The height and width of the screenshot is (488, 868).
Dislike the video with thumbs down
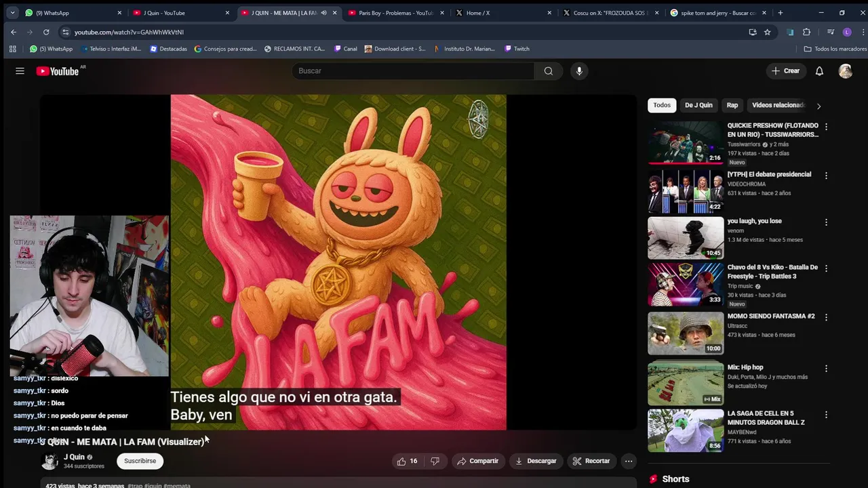(x=435, y=461)
